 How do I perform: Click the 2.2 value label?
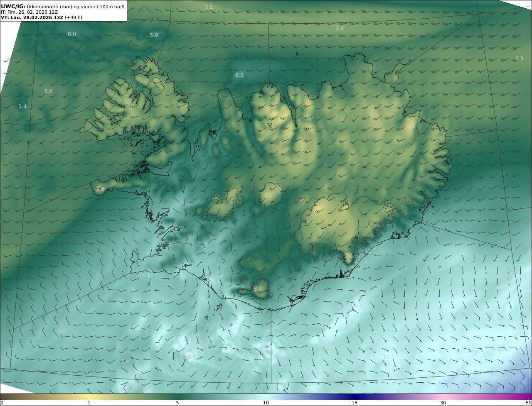pyautogui.click(x=374, y=115)
